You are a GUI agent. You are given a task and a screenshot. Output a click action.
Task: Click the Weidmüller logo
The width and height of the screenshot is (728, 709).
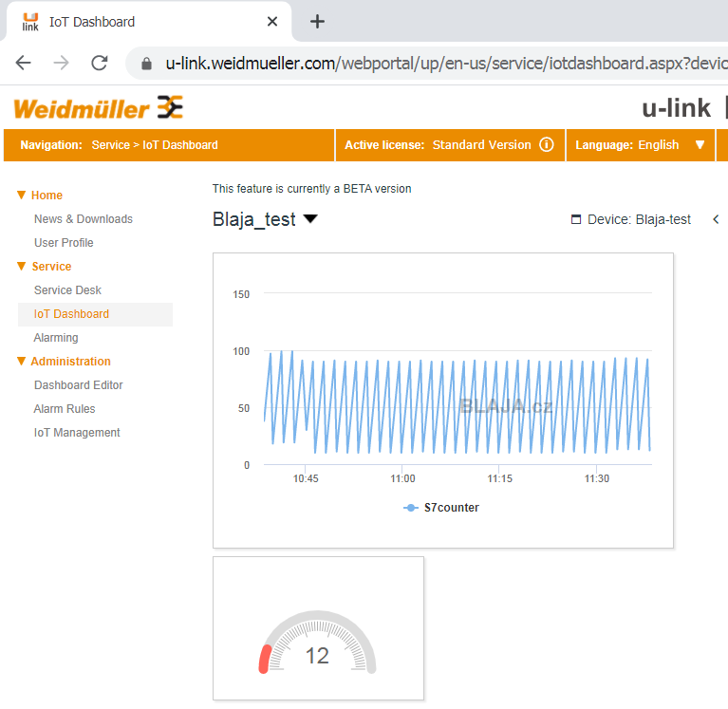pyautogui.click(x=99, y=108)
